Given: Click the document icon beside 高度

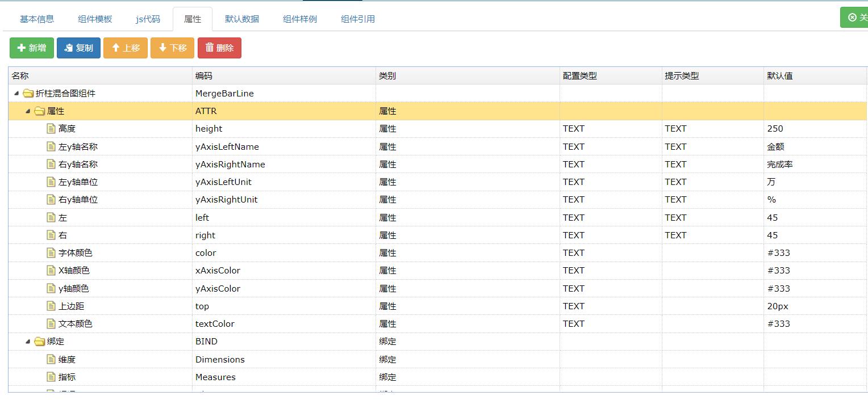Looking at the screenshot, I should [51, 129].
